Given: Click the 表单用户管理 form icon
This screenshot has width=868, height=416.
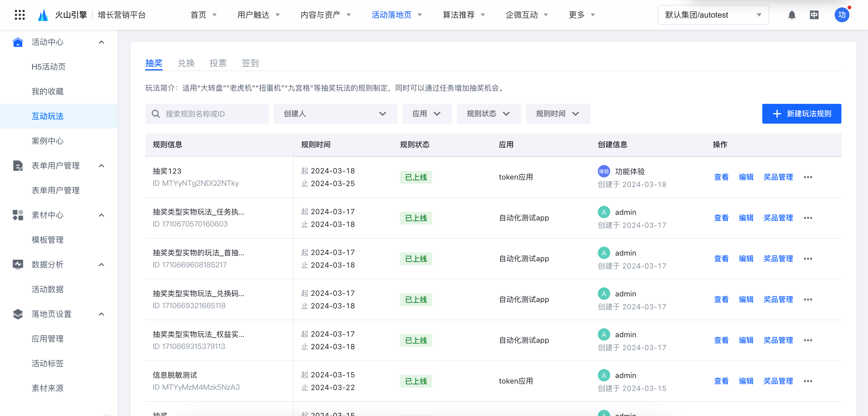Looking at the screenshot, I should [18, 166].
